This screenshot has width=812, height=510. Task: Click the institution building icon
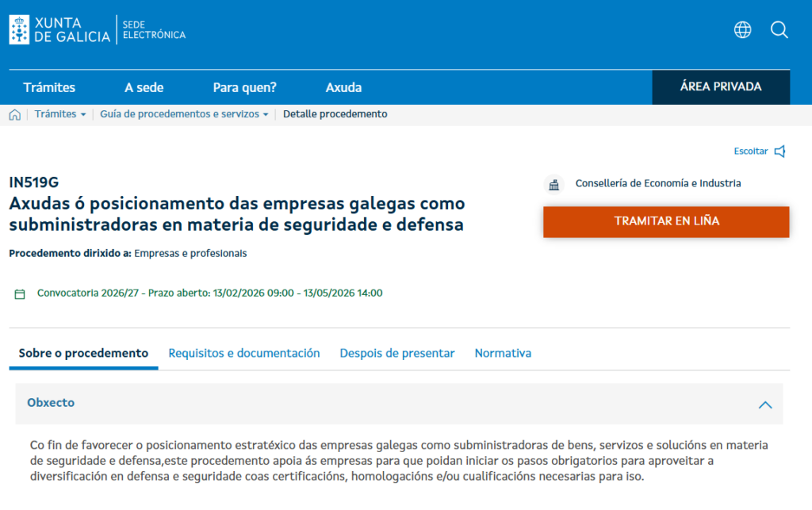coord(553,184)
